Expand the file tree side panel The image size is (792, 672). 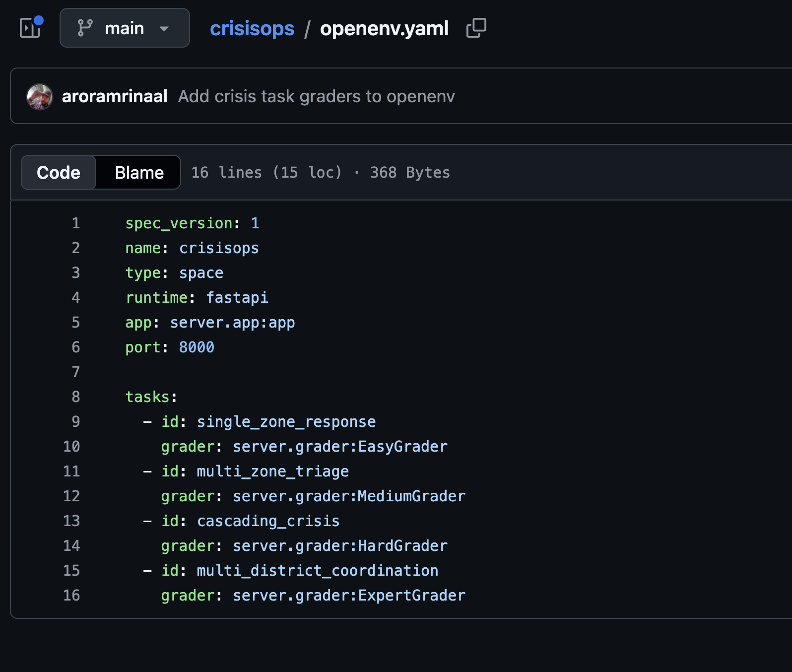pos(30,28)
